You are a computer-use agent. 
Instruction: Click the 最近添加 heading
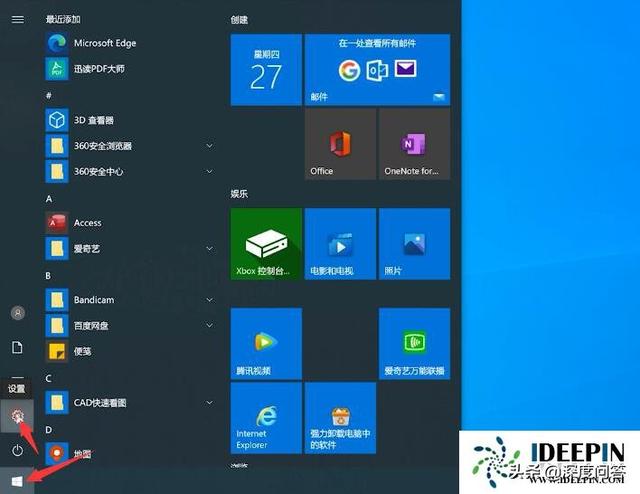click(x=63, y=19)
